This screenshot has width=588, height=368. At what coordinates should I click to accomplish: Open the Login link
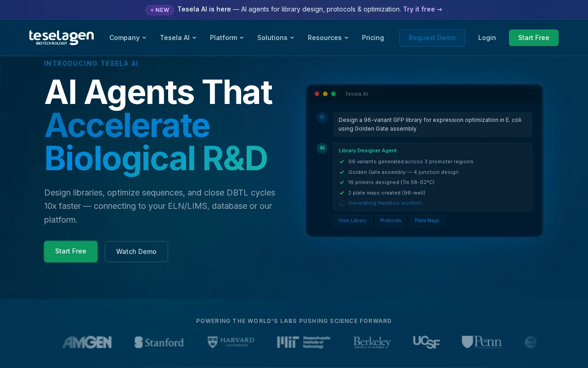coord(487,38)
